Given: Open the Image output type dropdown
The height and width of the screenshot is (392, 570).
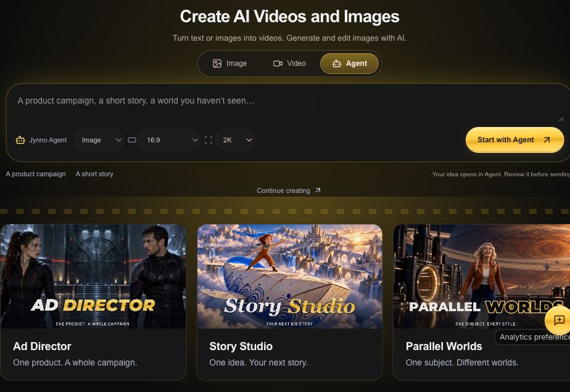Looking at the screenshot, I should (99, 140).
